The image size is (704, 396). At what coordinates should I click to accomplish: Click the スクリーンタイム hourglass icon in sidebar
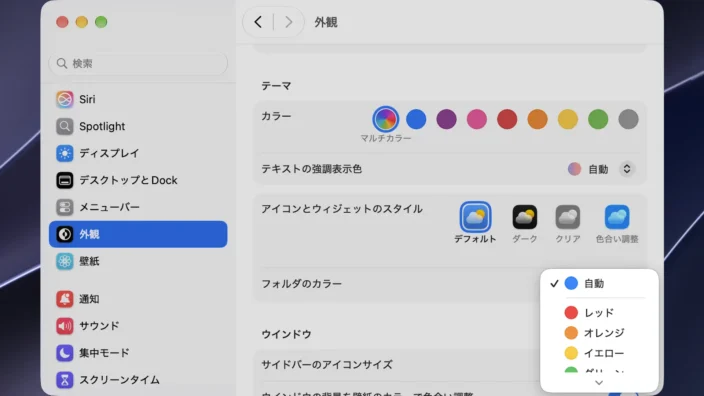click(x=65, y=379)
